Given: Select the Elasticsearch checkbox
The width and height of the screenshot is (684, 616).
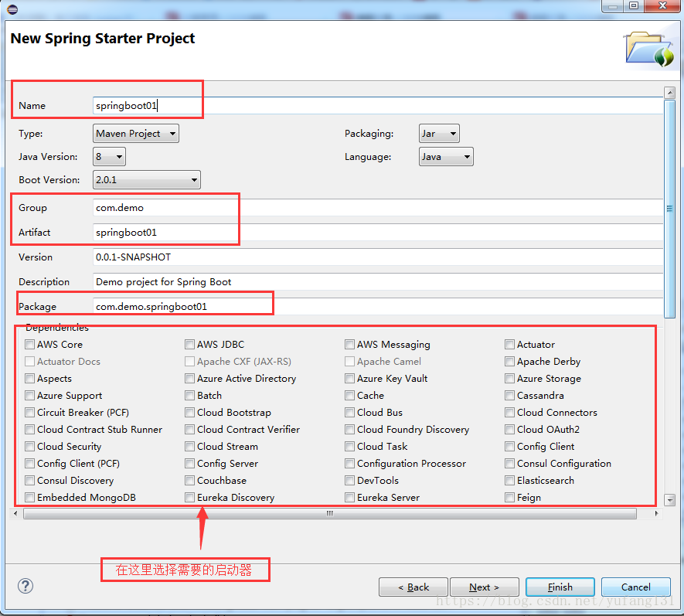Looking at the screenshot, I should point(509,480).
